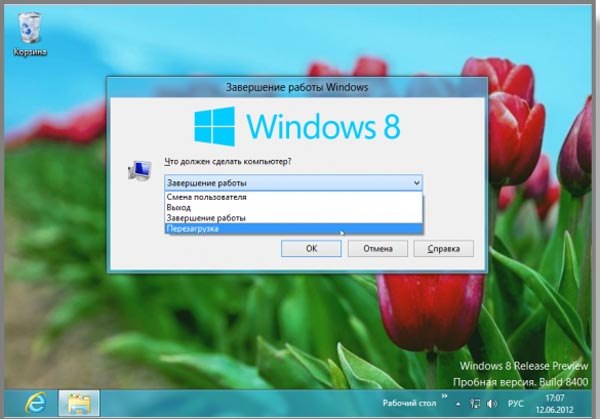
Task: Click the network tray icon
Action: 475,403
